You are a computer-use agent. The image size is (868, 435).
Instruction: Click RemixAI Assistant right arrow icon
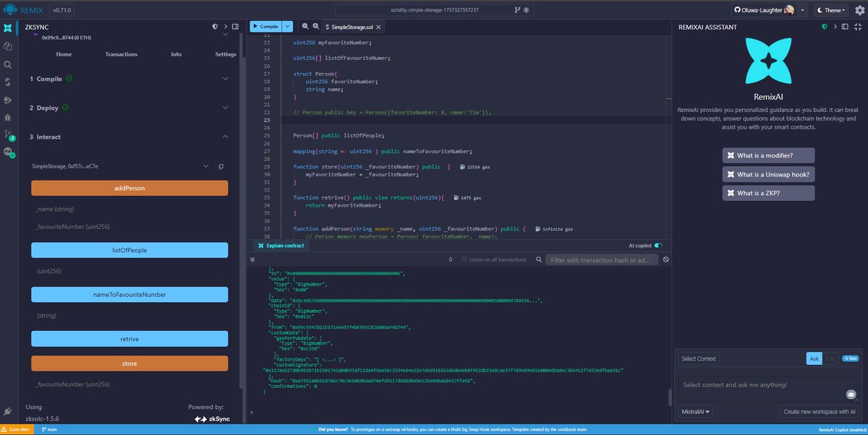(835, 27)
